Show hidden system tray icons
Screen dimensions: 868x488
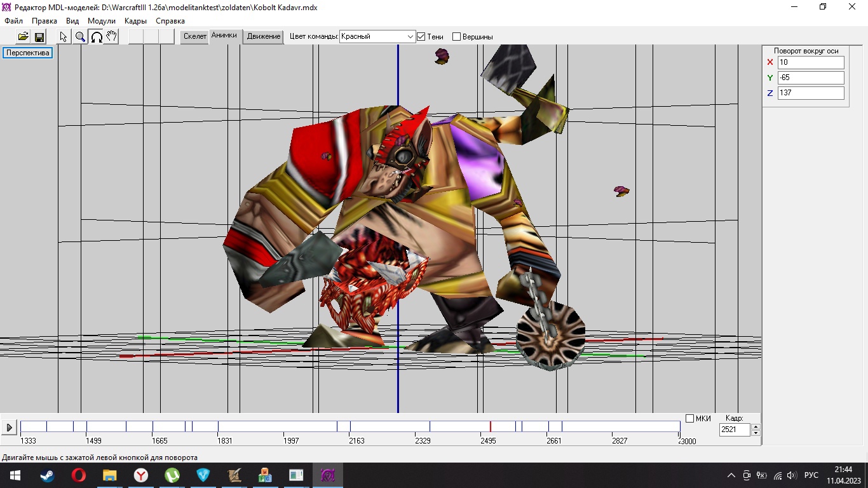(731, 475)
